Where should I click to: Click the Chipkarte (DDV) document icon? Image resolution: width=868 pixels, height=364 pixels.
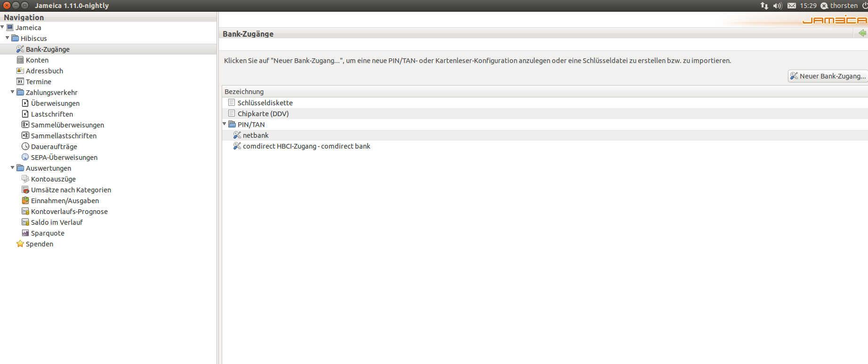click(x=232, y=113)
